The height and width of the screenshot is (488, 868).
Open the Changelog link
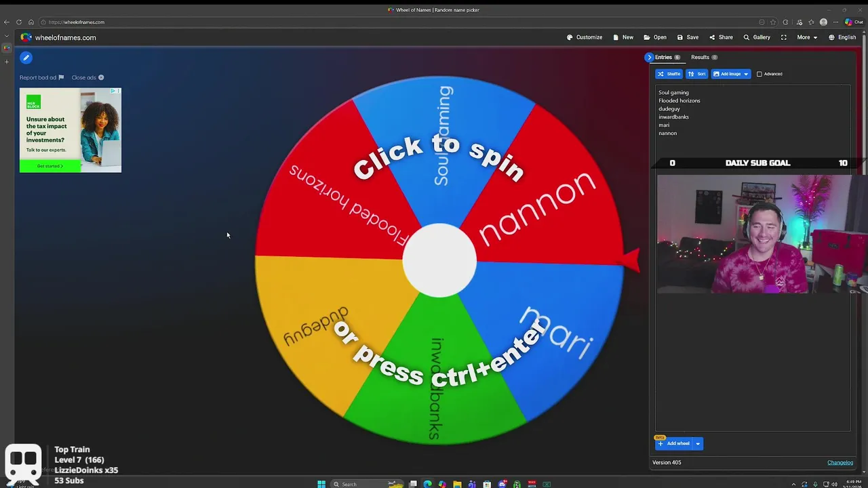tap(840, 462)
